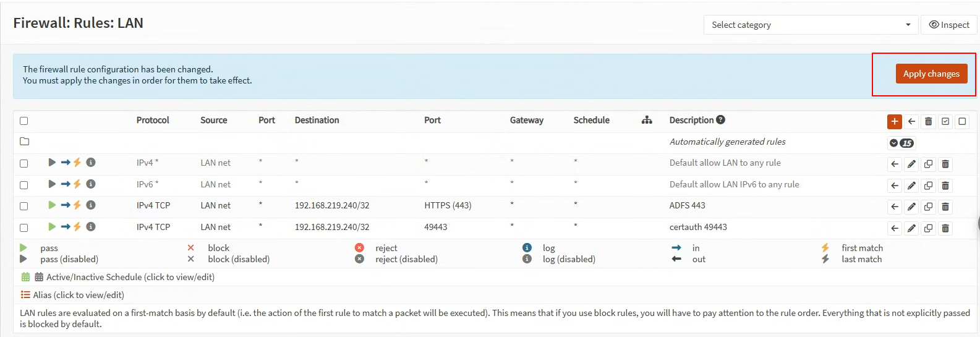Check the Default allow LAN IPv6 rule checkbox
Screen dimensions: 980x337
pos(24,185)
